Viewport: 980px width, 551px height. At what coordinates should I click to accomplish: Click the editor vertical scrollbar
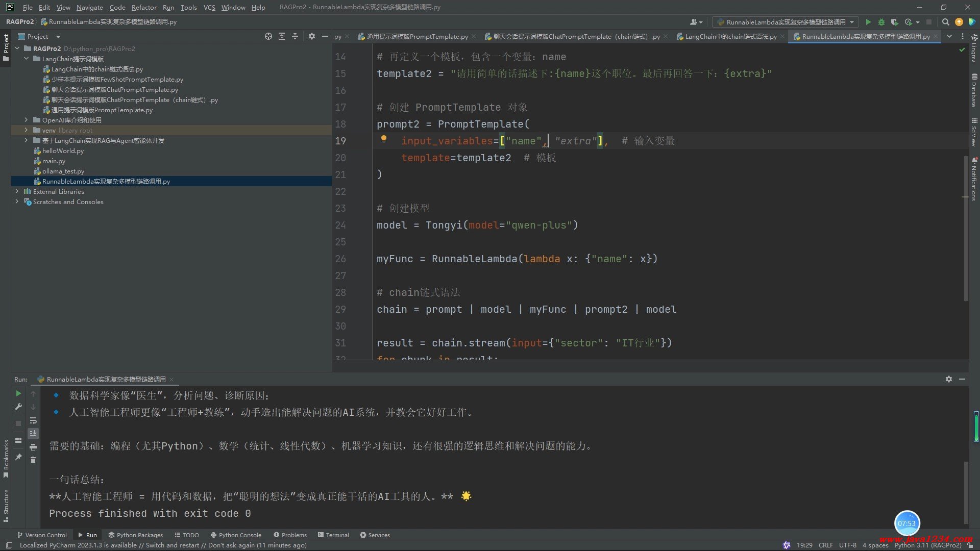(966, 230)
